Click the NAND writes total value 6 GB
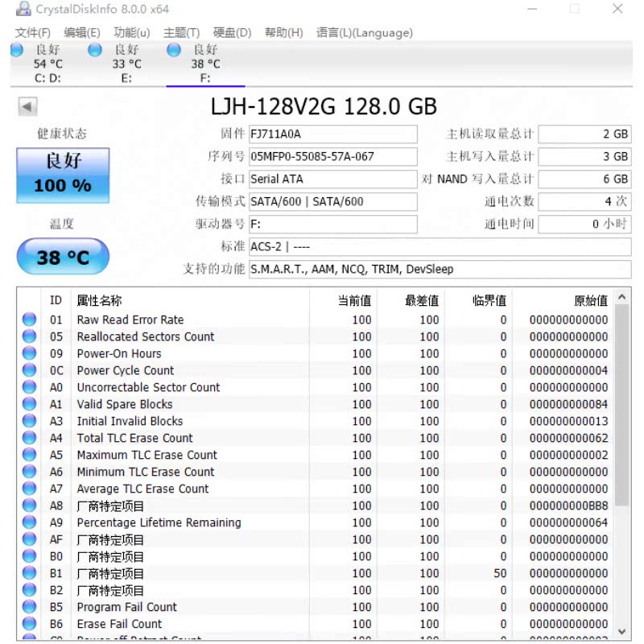The image size is (644, 644). click(585, 179)
